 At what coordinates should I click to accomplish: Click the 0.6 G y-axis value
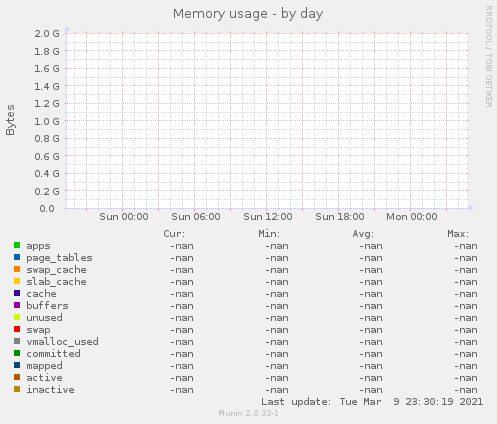coord(47,156)
